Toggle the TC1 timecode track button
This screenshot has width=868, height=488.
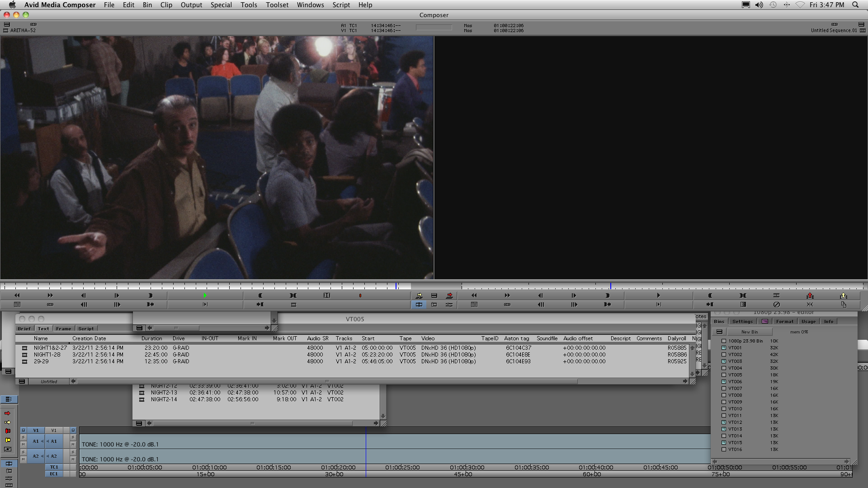[54, 467]
